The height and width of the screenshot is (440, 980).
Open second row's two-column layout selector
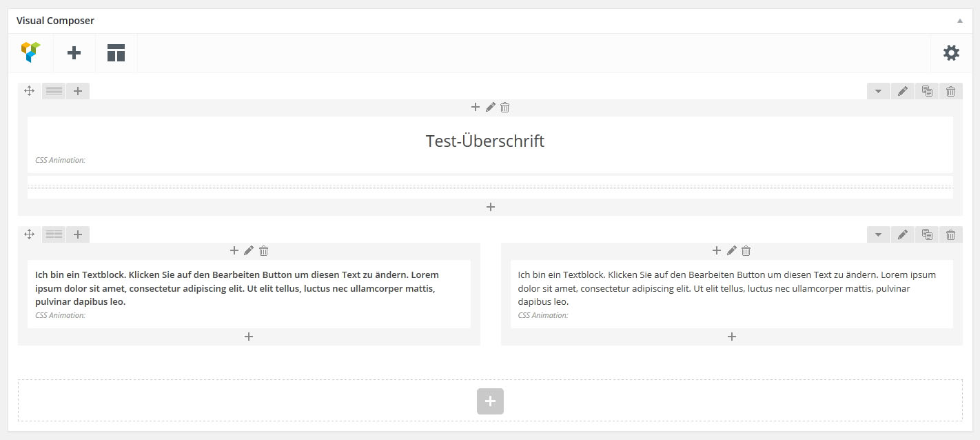pyautogui.click(x=54, y=234)
